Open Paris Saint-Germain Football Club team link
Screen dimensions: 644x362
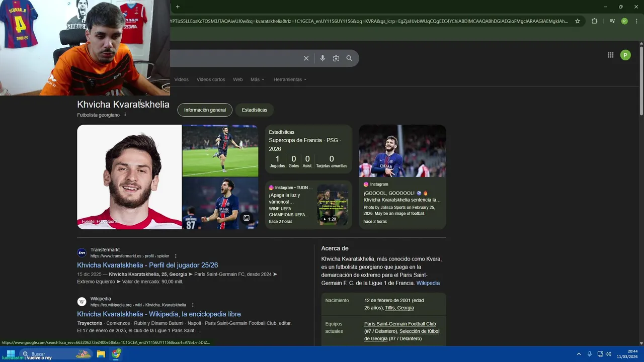coord(400,324)
